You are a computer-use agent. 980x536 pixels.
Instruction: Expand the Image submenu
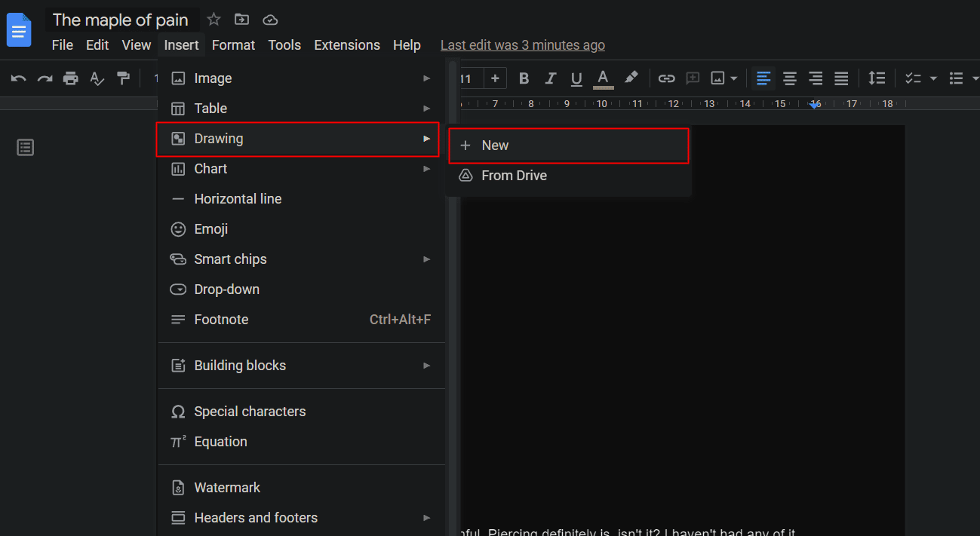[301, 78]
